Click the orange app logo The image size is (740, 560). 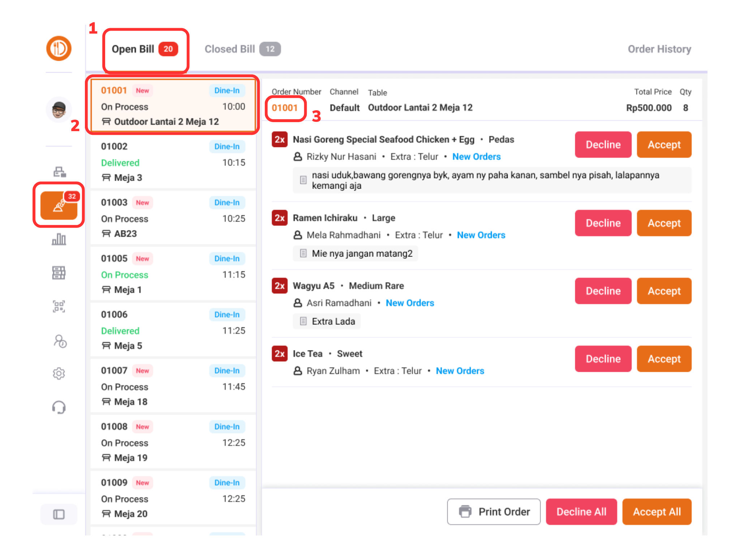tap(59, 48)
